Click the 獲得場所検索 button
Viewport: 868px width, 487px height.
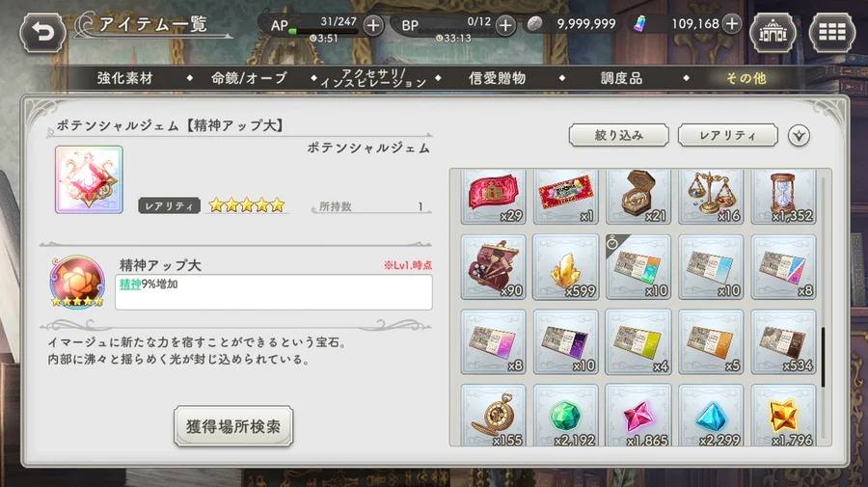[x=233, y=426]
